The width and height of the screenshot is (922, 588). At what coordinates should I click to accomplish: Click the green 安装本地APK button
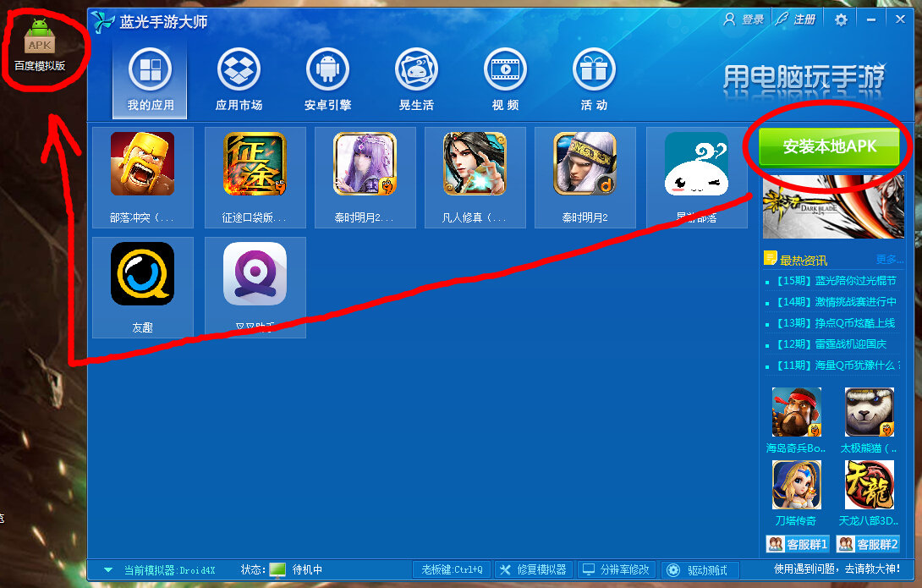pyautogui.click(x=829, y=146)
